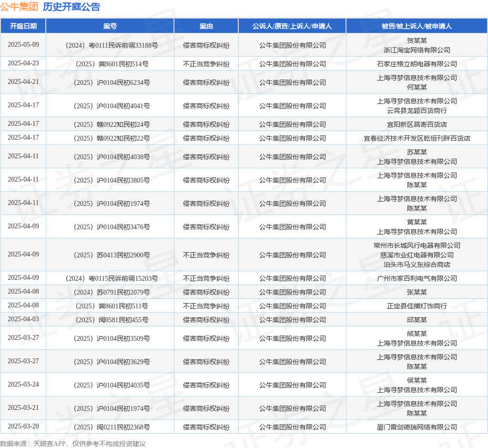Click the 数据来源 天眼查APP footer note
Viewport: 488px width, 448px height.
click(73, 443)
